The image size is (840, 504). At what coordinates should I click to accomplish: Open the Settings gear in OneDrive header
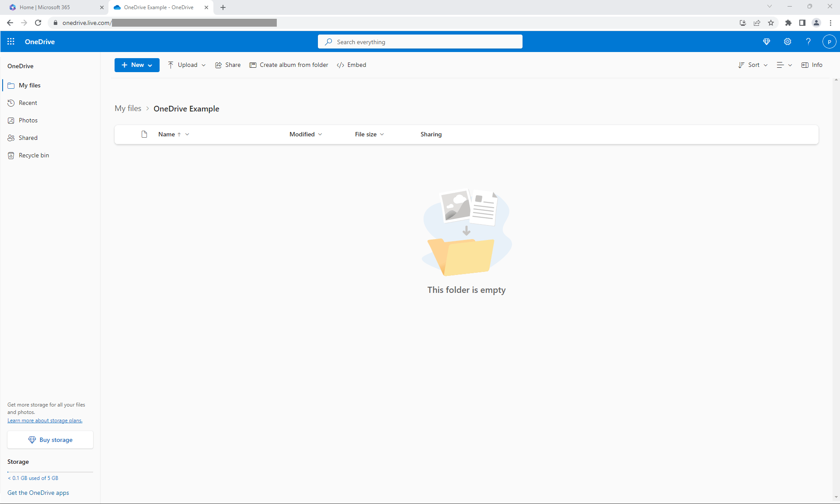coord(788,42)
